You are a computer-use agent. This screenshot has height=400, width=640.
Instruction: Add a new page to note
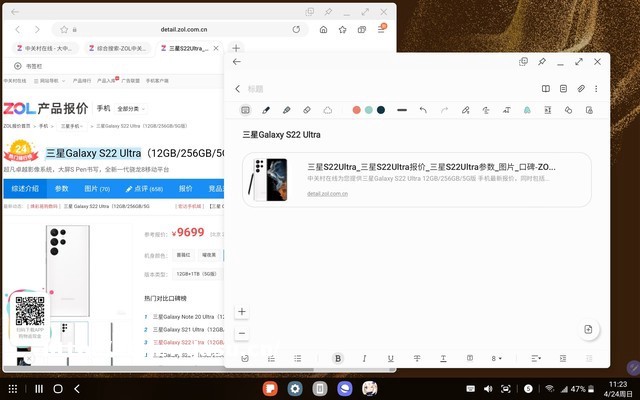589,329
